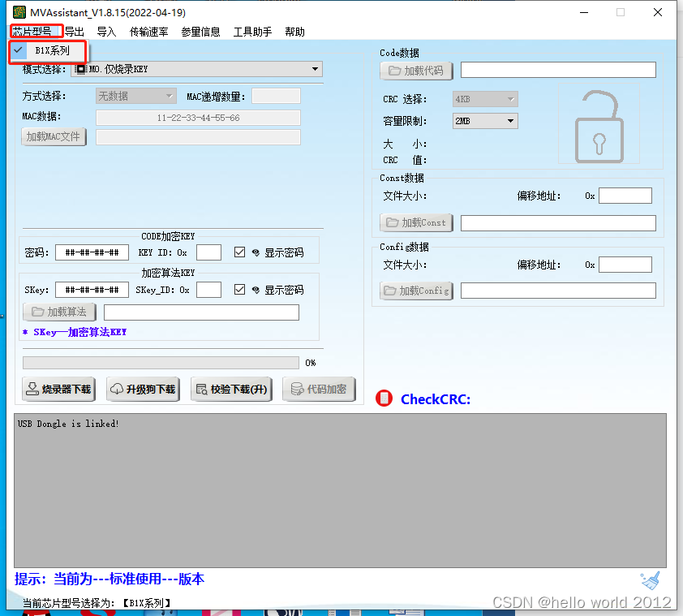The height and width of the screenshot is (616, 683).
Task: Click the 校验下载(升) button
Action: [x=232, y=389]
